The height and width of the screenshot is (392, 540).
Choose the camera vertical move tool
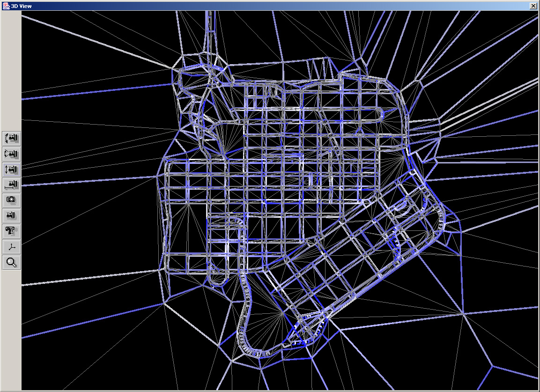click(x=12, y=169)
